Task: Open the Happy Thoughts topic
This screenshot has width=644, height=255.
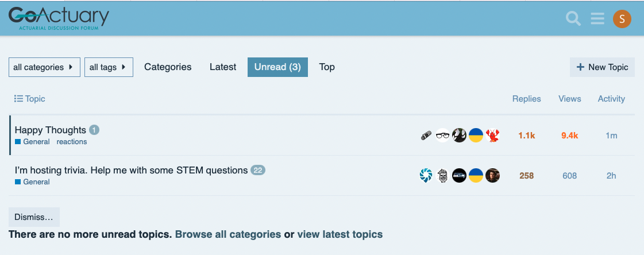Action: tap(50, 130)
